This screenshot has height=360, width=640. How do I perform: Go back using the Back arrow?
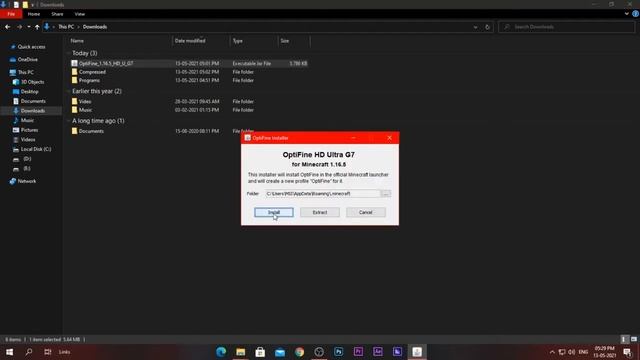[7, 27]
